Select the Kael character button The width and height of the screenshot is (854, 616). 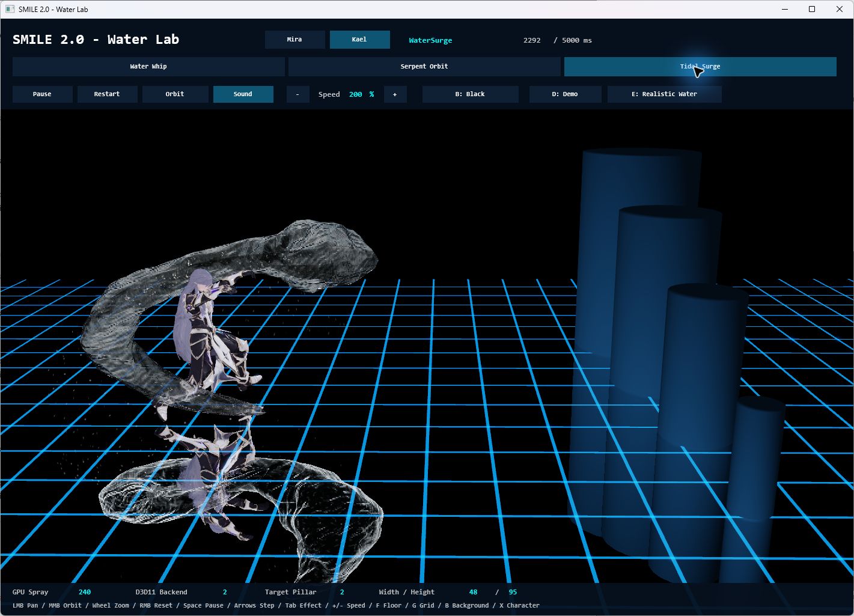tap(359, 40)
